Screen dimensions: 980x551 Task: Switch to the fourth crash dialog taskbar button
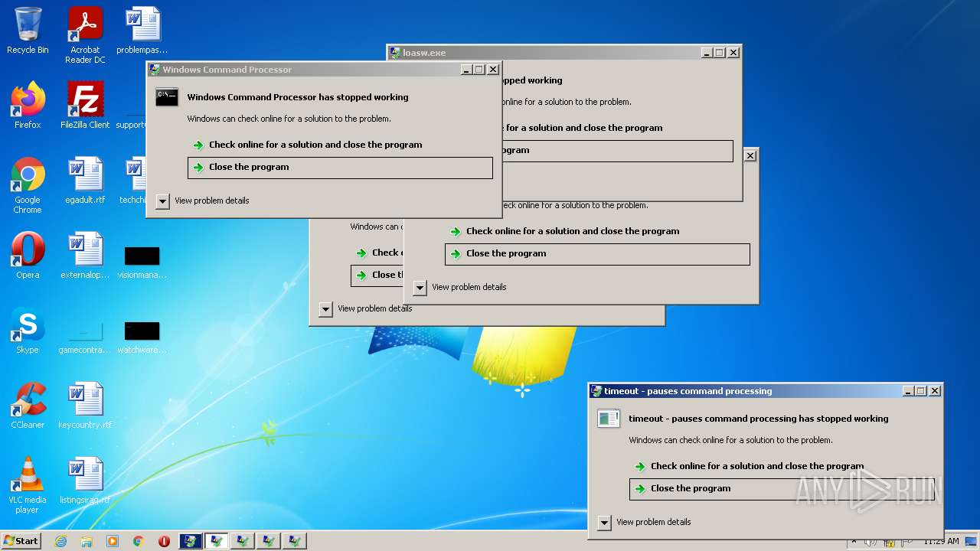click(x=269, y=541)
